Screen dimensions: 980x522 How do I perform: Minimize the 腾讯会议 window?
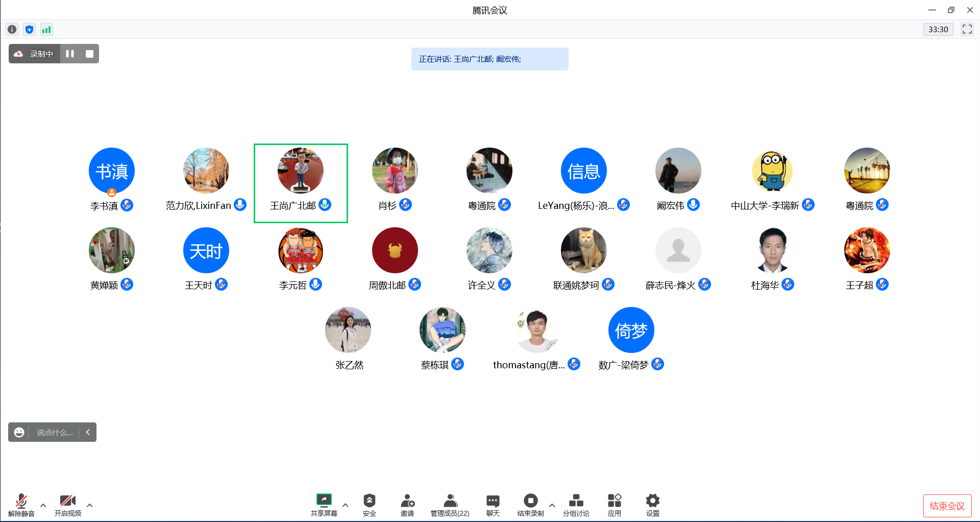(x=932, y=10)
